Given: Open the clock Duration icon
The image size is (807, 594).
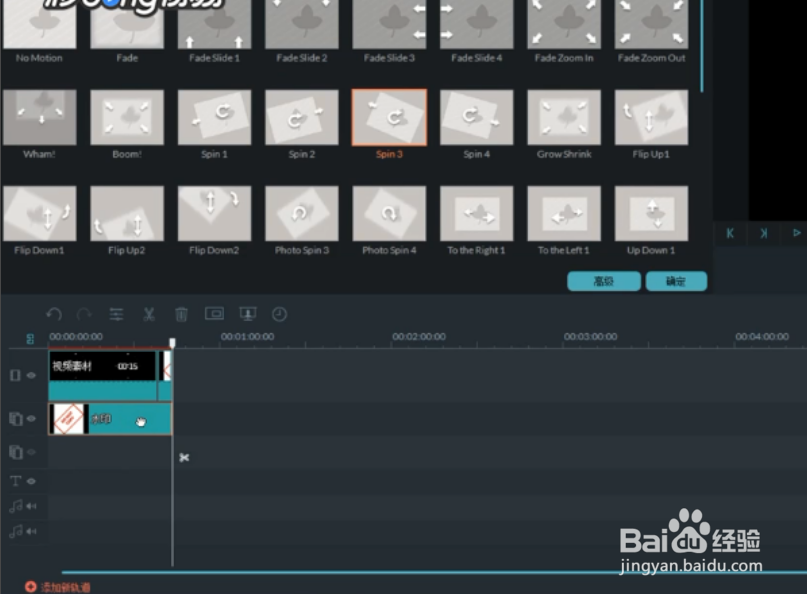Looking at the screenshot, I should click(x=279, y=314).
